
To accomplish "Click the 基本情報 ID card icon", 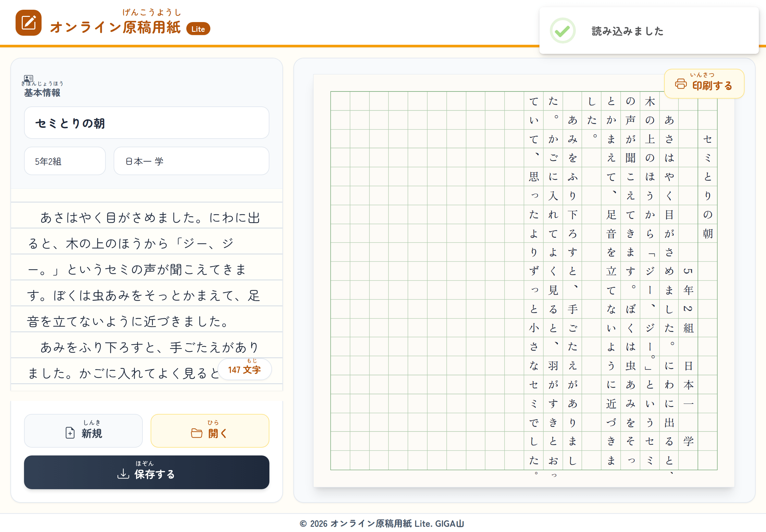I will point(29,79).
